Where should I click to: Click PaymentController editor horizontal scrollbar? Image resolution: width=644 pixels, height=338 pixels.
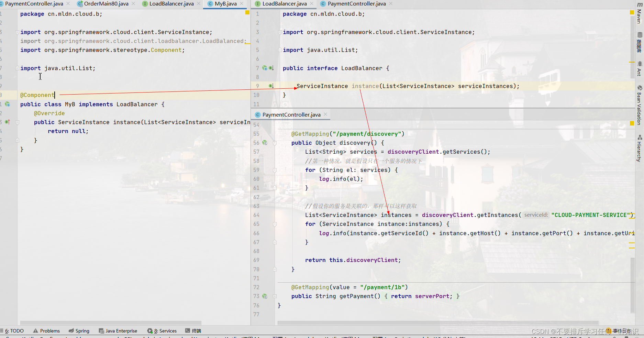(438, 323)
